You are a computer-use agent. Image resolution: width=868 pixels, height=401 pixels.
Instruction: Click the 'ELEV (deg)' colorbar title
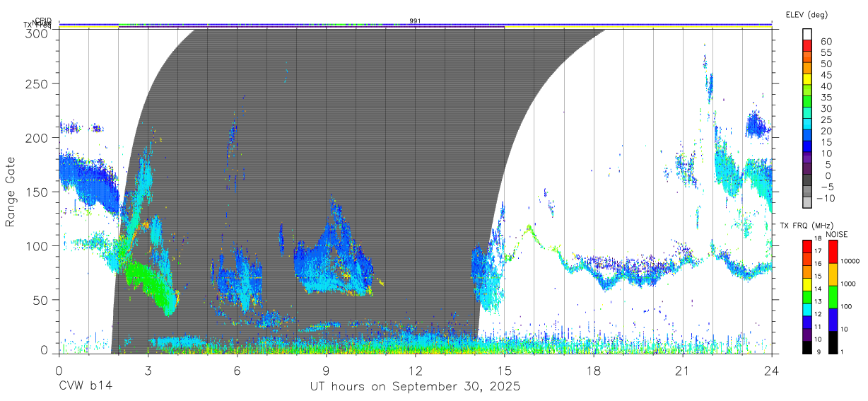click(x=807, y=14)
